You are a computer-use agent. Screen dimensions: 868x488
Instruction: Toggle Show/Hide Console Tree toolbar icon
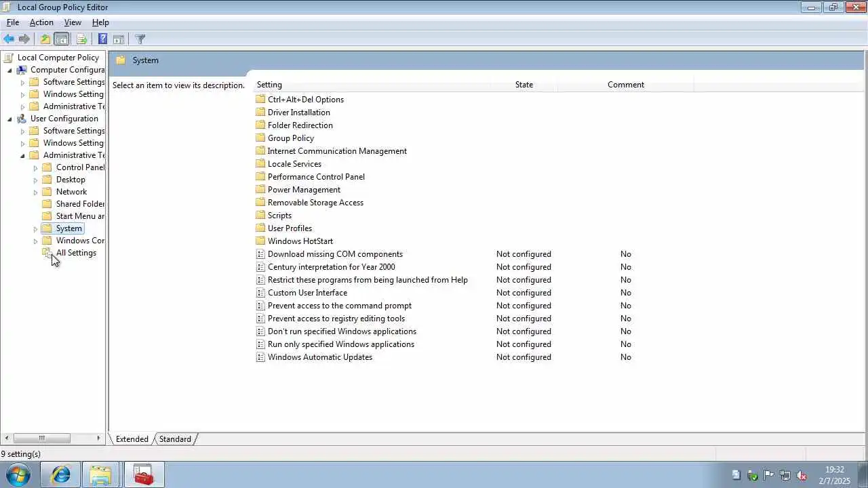62,39
